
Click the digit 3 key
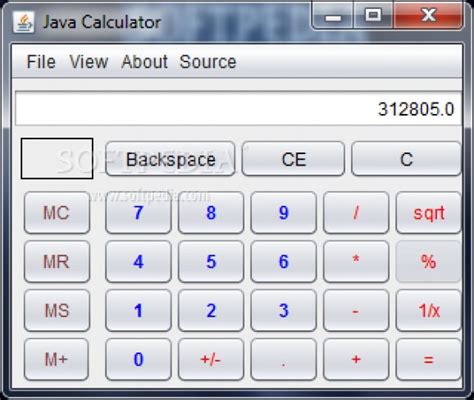(284, 311)
